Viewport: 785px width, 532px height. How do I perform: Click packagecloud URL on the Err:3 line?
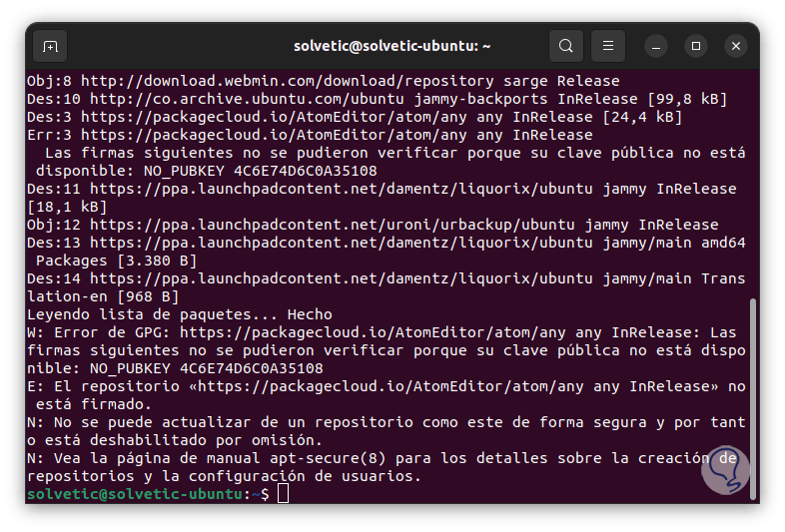pyautogui.click(x=274, y=135)
